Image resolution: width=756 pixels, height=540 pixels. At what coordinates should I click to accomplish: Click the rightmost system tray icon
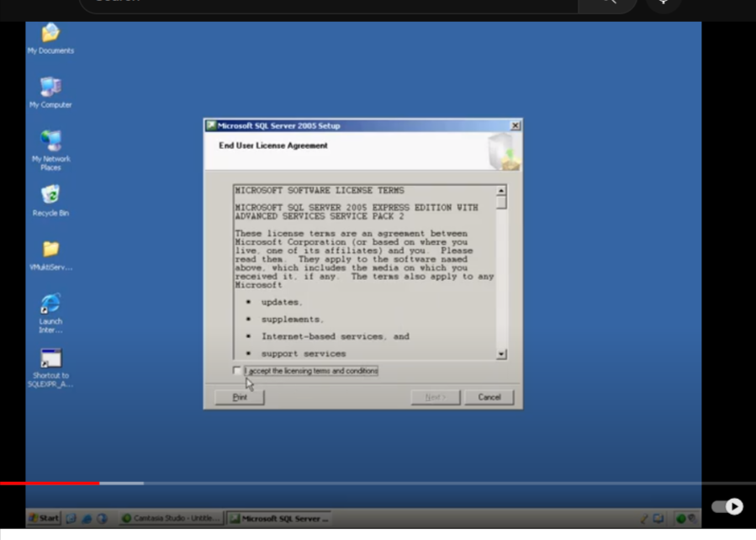692,519
